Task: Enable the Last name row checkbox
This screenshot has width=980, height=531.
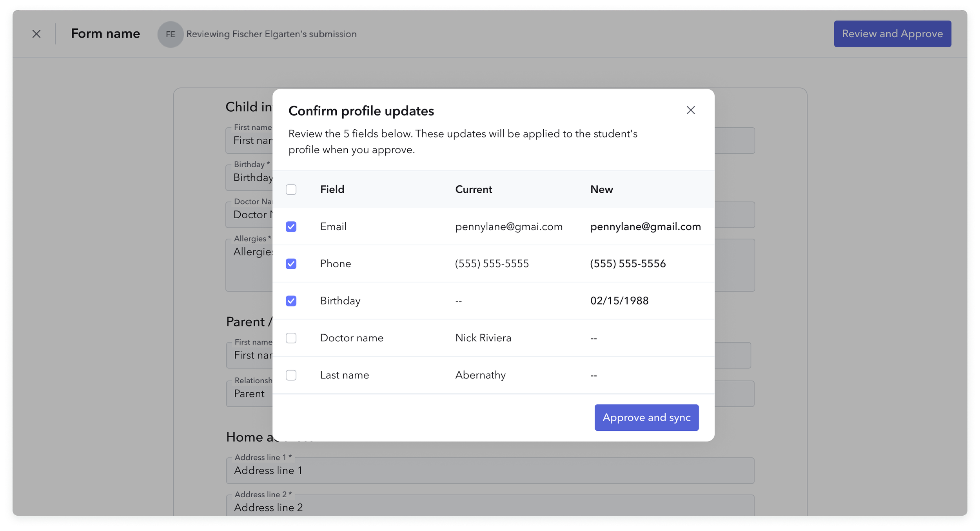Action: pos(291,375)
